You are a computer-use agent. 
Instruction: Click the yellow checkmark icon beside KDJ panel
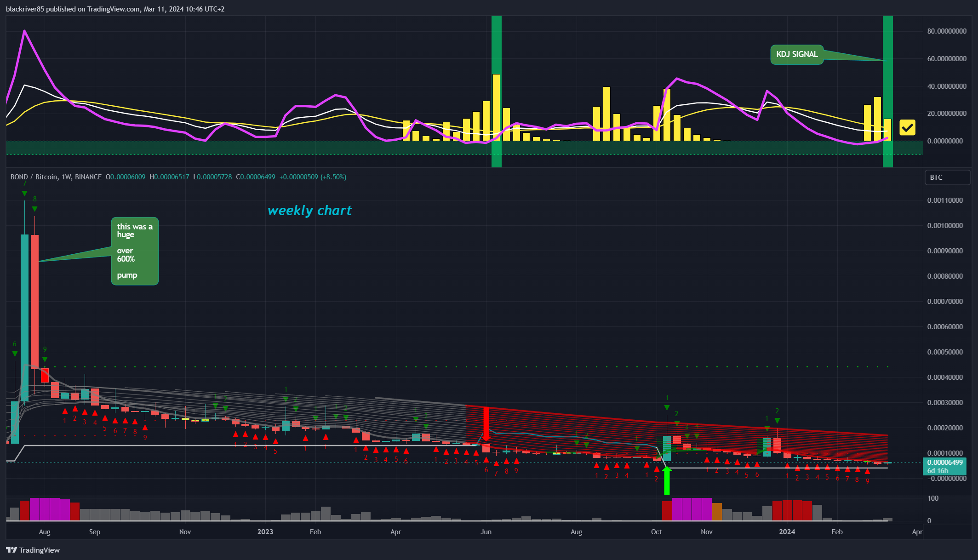(x=907, y=127)
